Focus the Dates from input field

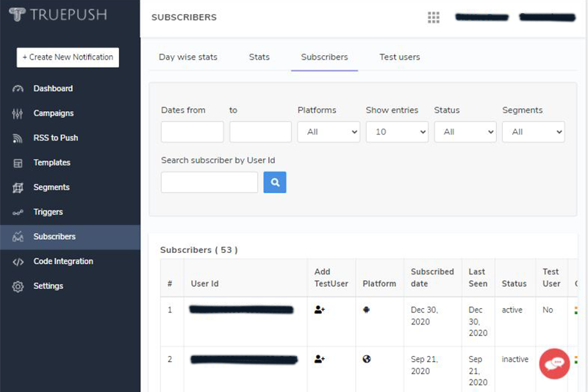tap(193, 132)
